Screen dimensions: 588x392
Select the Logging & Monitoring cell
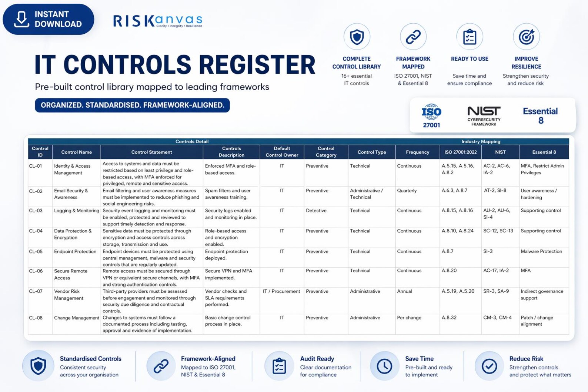pyautogui.click(x=76, y=217)
